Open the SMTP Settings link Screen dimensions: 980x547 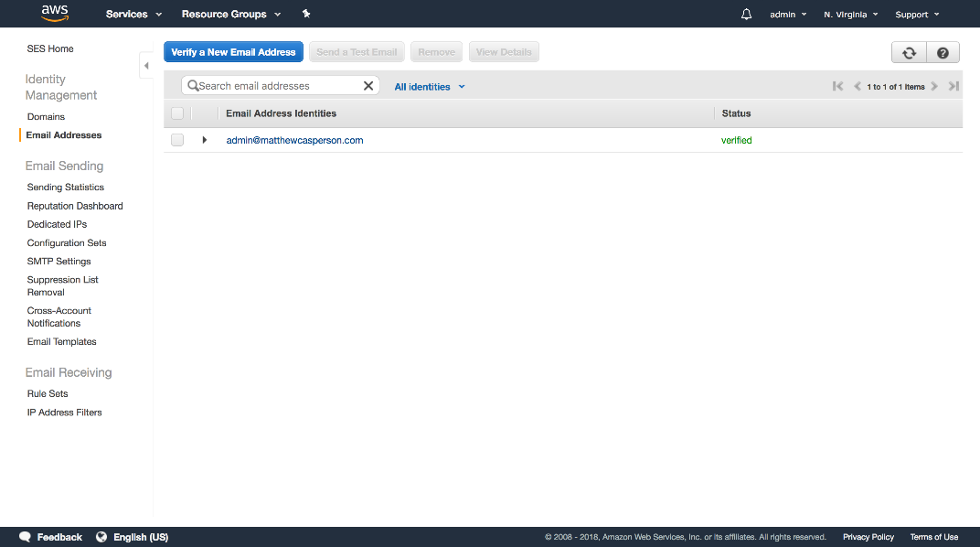pos(59,262)
